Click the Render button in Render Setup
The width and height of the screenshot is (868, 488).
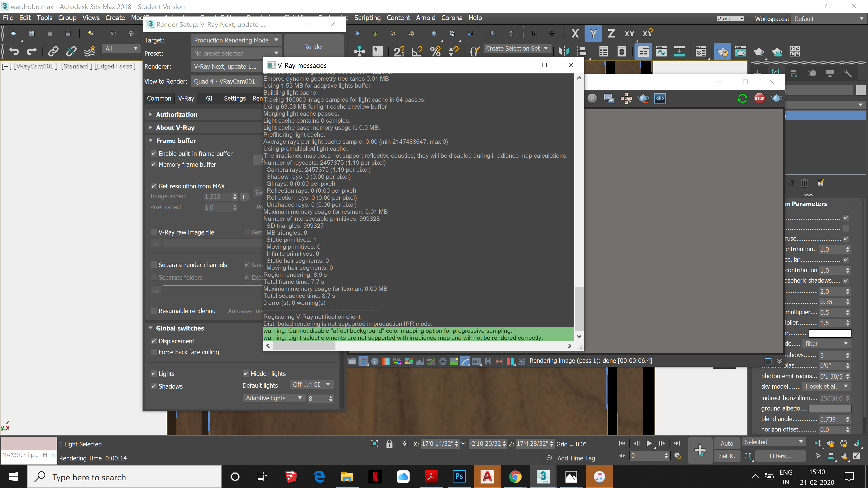pos(314,47)
